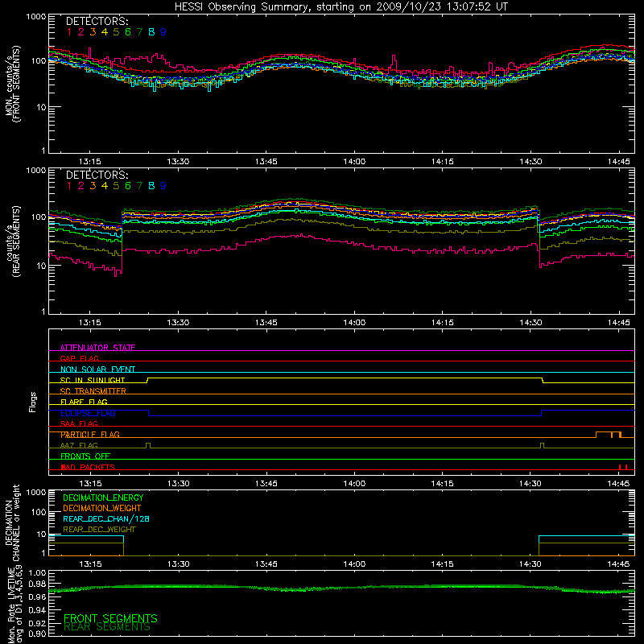Click FRONT SEGMENTS label in livetime plot
644x644 pixels.
[x=110, y=618]
